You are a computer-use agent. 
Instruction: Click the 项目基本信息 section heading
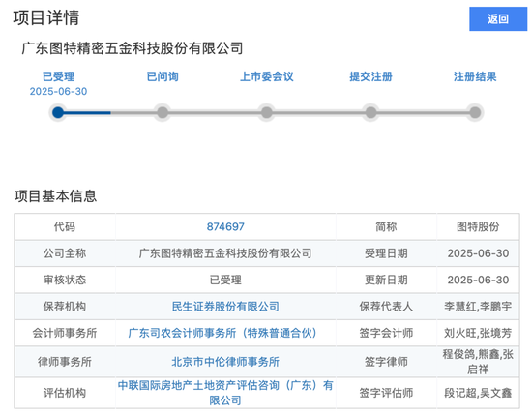(56, 196)
